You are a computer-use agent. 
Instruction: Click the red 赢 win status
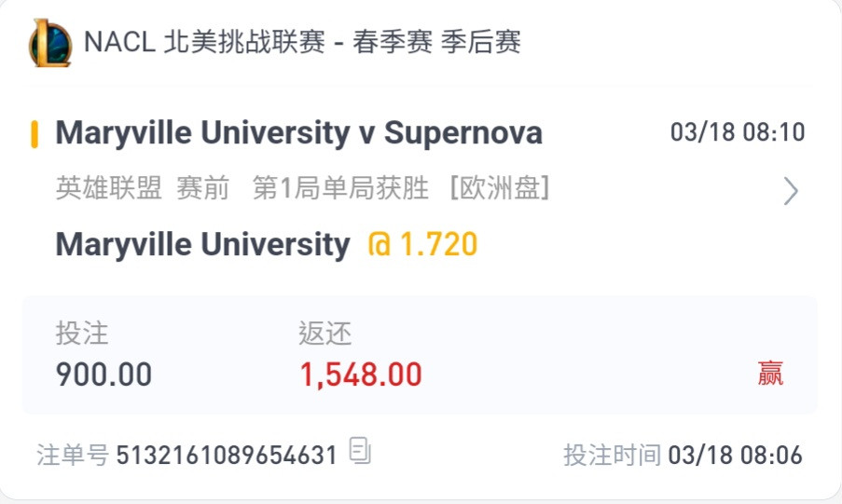pos(770,374)
